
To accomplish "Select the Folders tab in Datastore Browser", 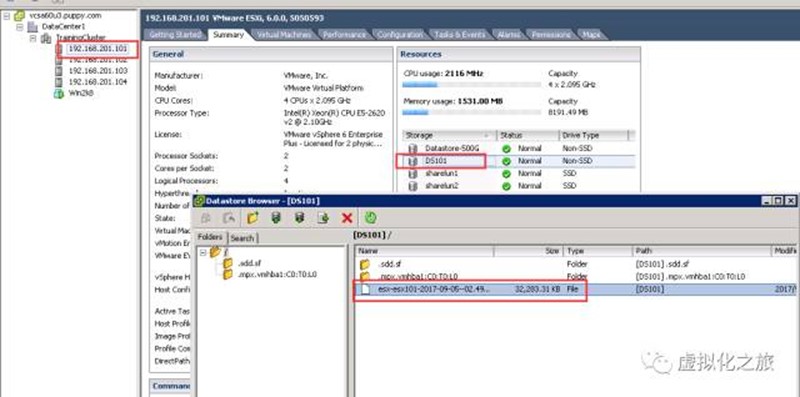I will pos(210,237).
